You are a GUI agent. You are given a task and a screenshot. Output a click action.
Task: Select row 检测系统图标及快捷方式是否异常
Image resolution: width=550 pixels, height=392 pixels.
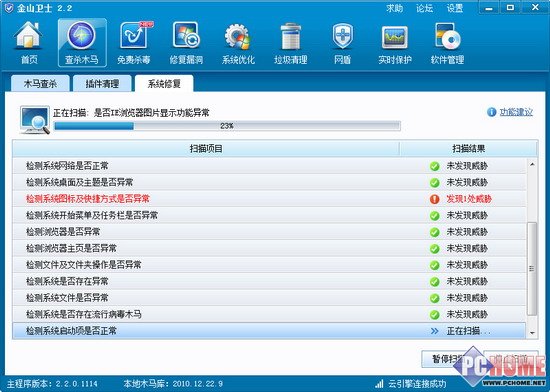tap(269, 199)
